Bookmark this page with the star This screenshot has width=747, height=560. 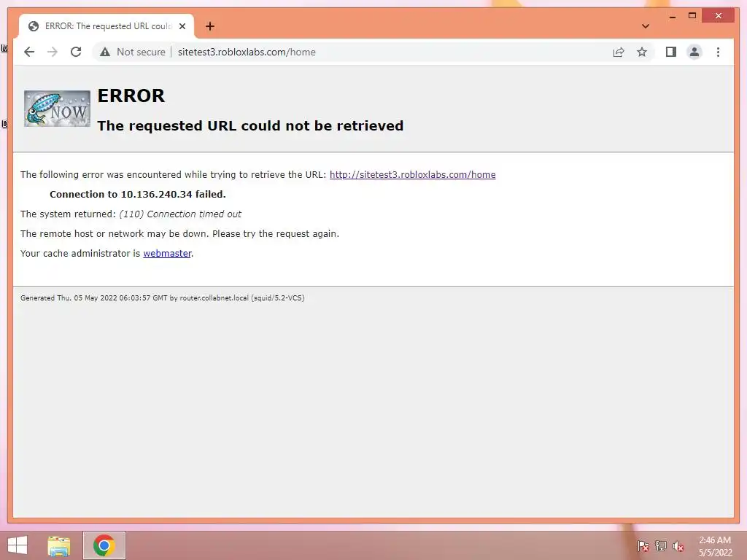642,52
